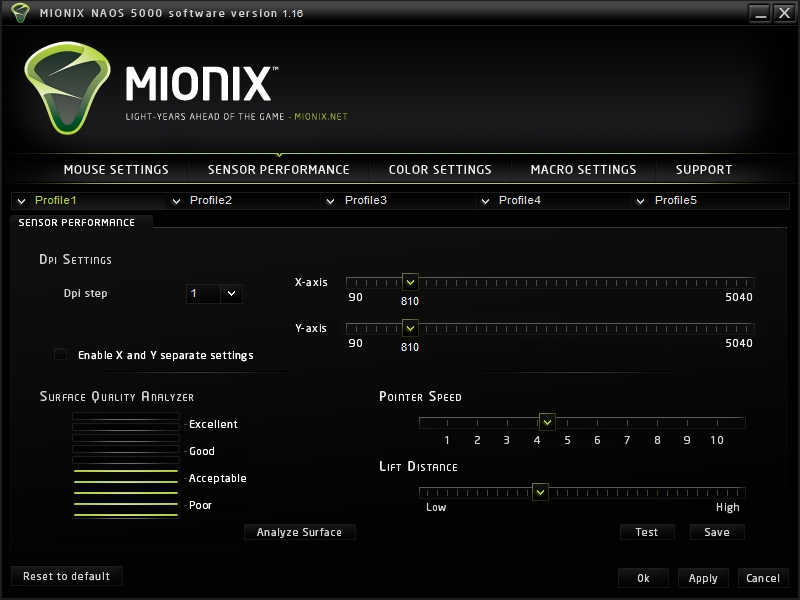Expand the Profile2 dropdown arrow
The width and height of the screenshot is (800, 600).
[177, 201]
